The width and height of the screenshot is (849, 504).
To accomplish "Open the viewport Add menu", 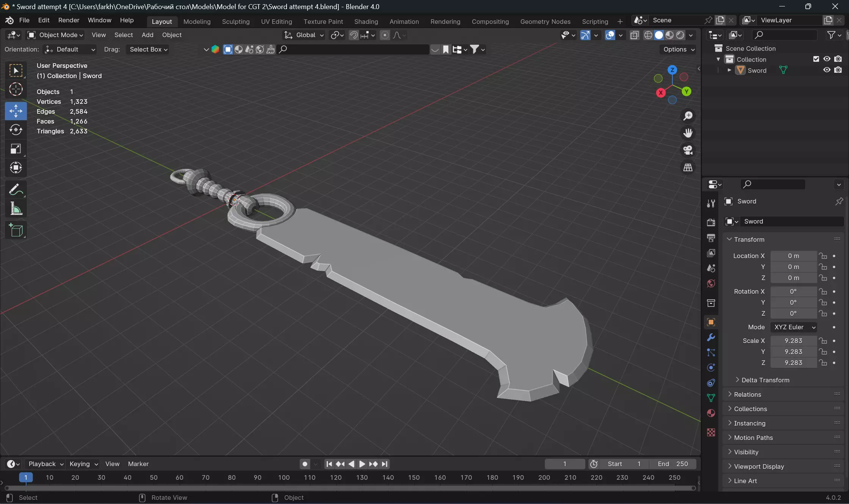I will click(x=147, y=35).
